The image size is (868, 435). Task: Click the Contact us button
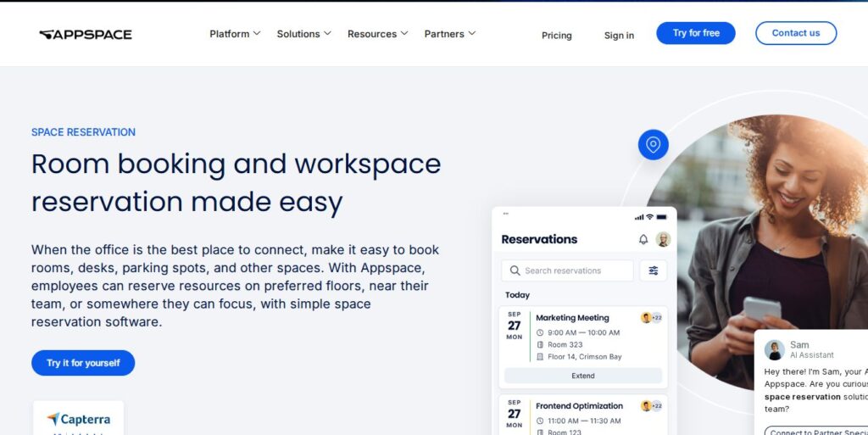tap(796, 33)
